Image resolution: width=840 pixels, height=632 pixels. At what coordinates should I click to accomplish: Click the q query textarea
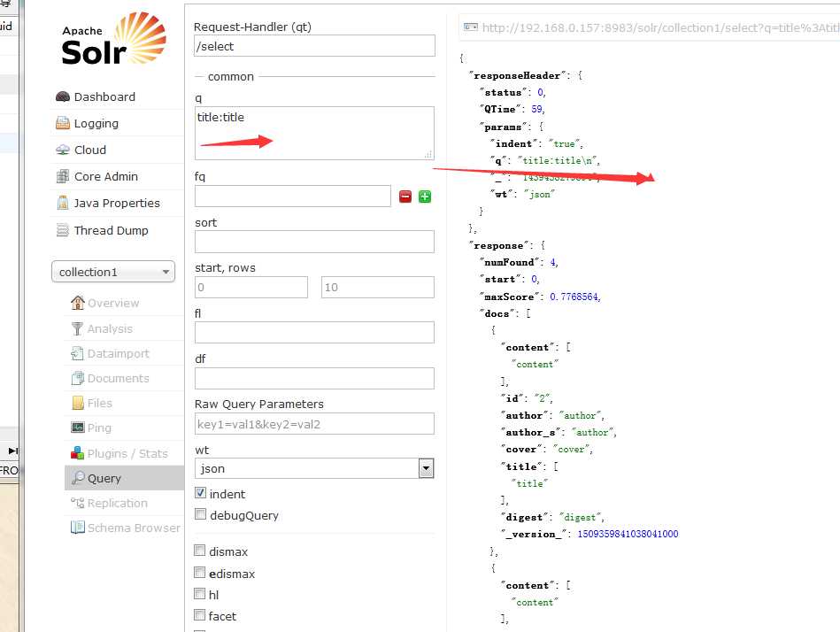point(314,134)
